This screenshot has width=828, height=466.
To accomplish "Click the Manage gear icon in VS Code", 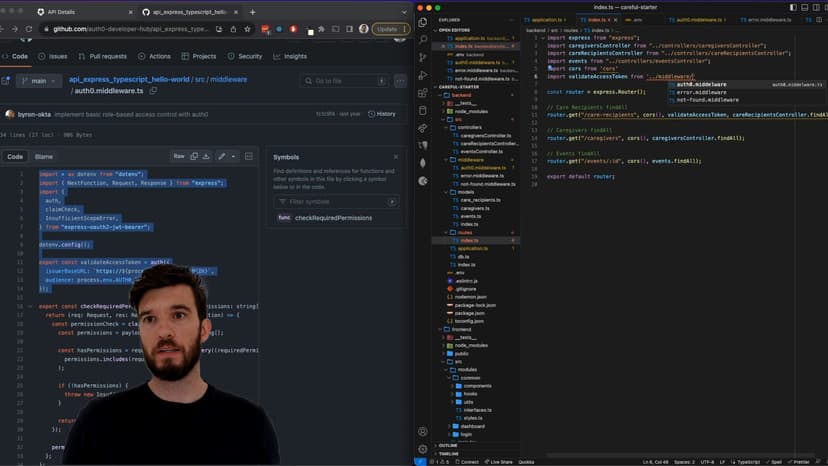I will click(423, 449).
